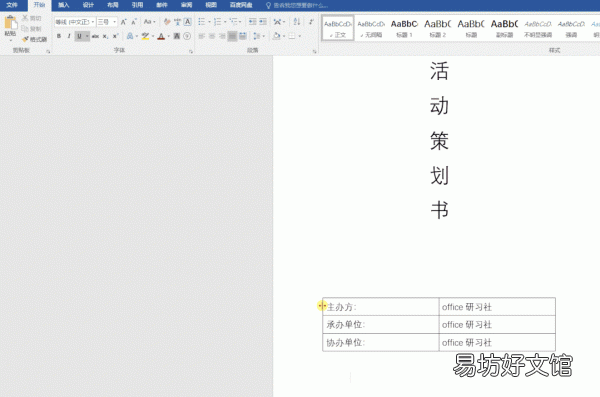Apply the 标题 2 heading style
600x397 pixels.
437,28
